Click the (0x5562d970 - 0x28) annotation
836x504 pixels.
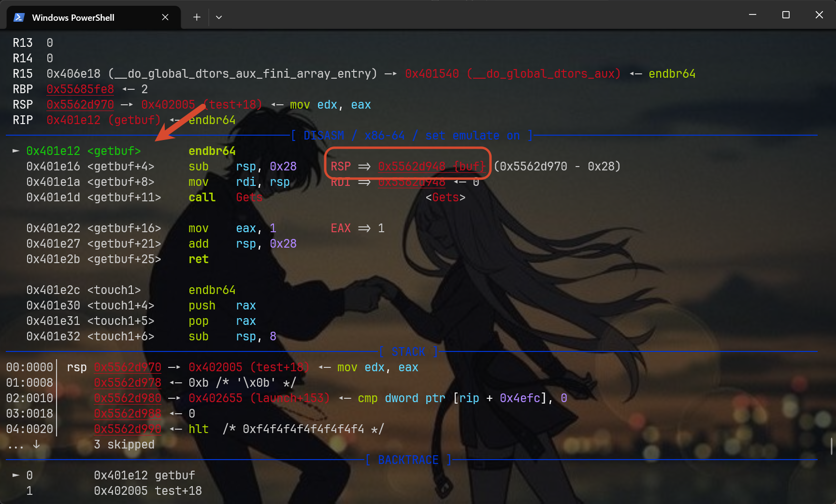[557, 167]
